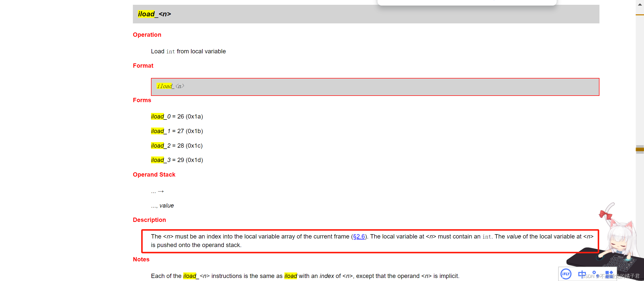This screenshot has width=644, height=281.
Task: Click 'is pushed onto the operand stack.' text
Action: point(196,245)
